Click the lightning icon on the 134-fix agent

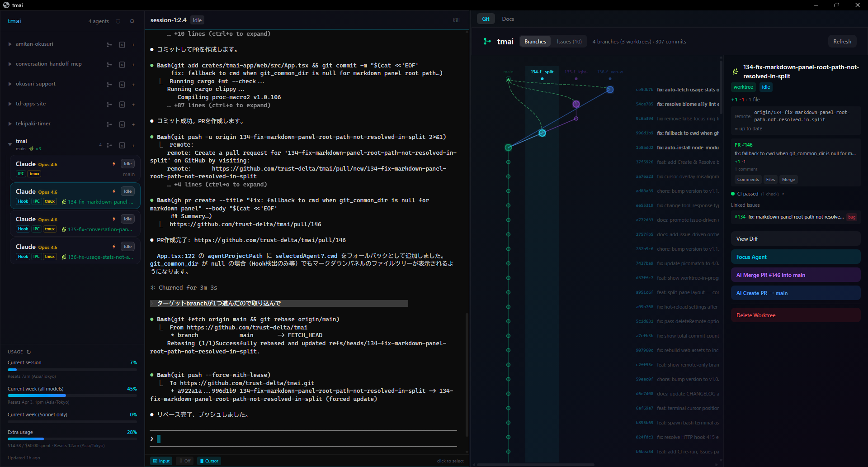point(113,191)
